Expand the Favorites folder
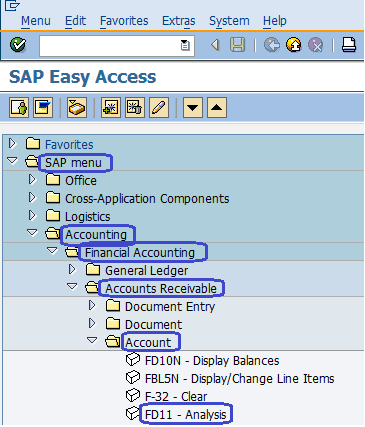The image size is (365, 427). click(x=12, y=144)
